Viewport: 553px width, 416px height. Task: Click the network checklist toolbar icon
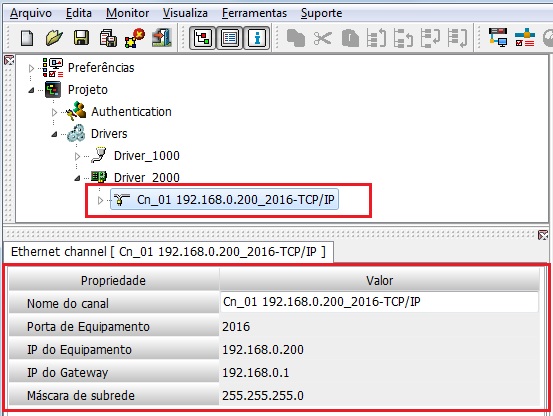[525, 37]
